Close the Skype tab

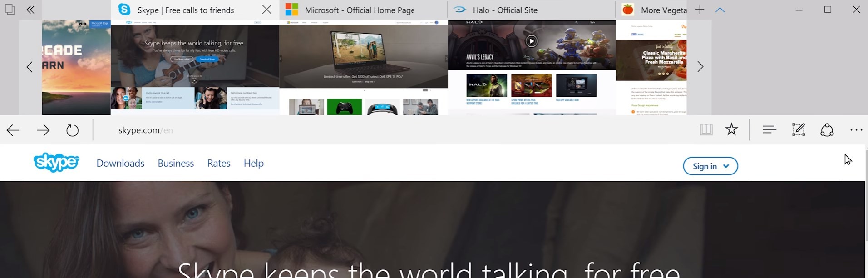pyautogui.click(x=267, y=10)
